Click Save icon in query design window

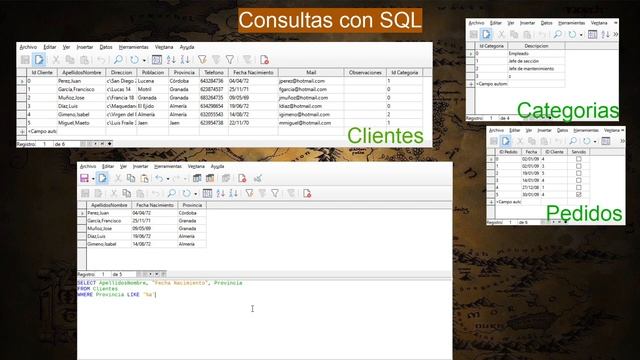click(x=84, y=178)
